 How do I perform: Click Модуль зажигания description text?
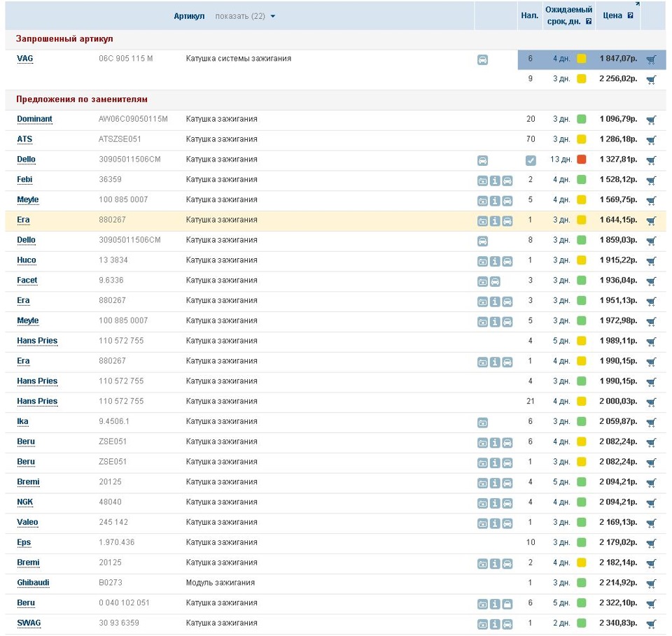tap(220, 582)
